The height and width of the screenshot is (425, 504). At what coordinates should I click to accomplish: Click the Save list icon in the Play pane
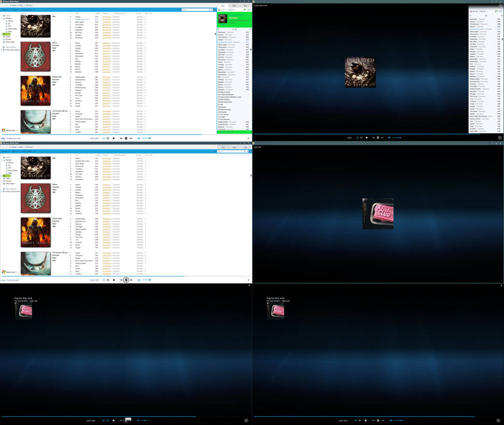point(220,9)
